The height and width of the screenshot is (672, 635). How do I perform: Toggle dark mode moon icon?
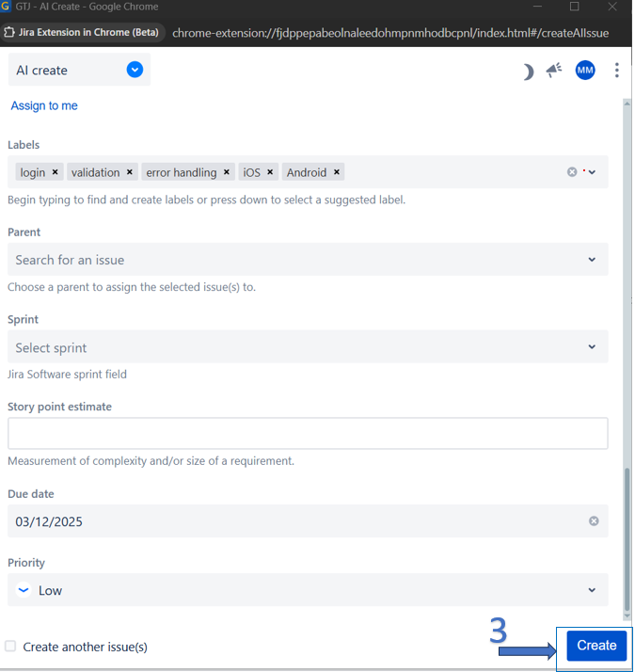coord(528,71)
